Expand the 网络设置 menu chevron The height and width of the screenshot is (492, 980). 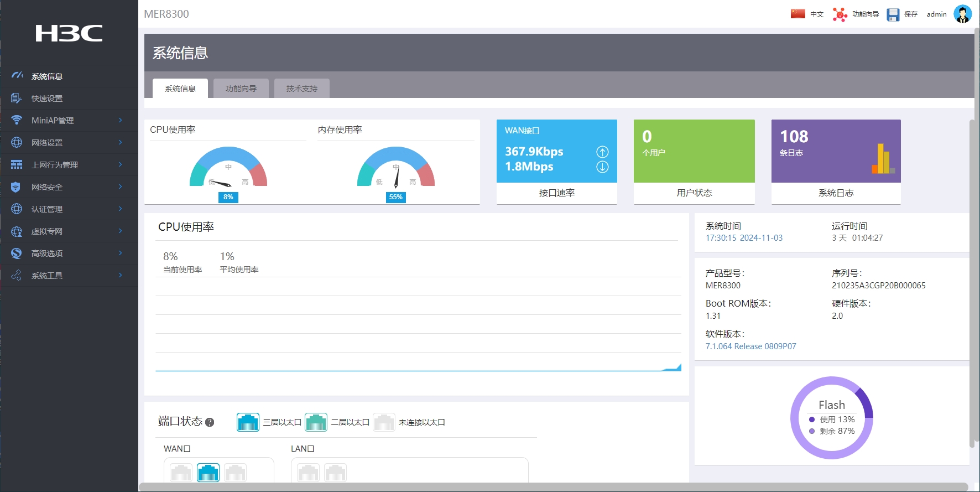click(120, 142)
